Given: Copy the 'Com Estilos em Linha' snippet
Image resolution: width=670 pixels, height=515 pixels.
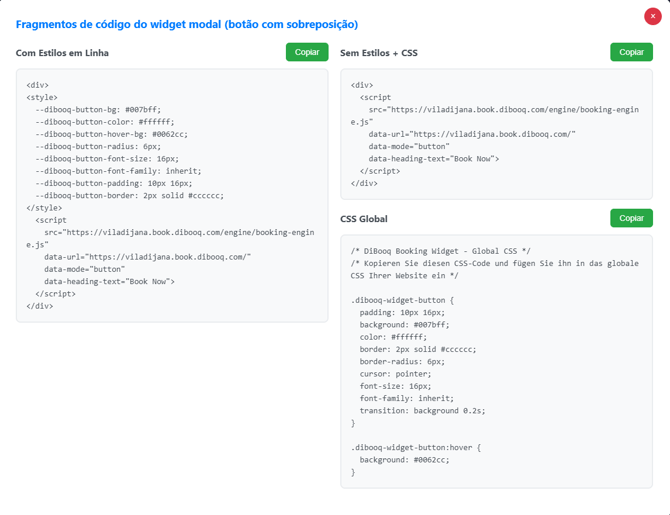Looking at the screenshot, I should (x=307, y=52).
